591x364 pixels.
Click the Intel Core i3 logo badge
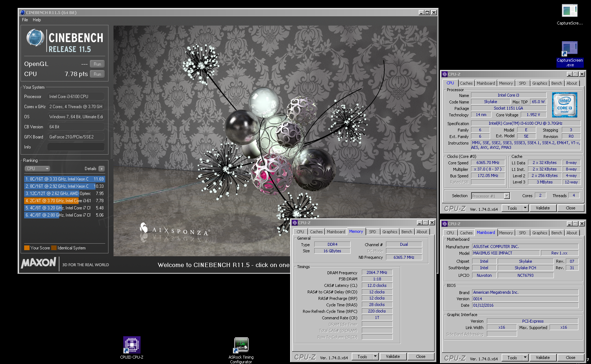(565, 105)
